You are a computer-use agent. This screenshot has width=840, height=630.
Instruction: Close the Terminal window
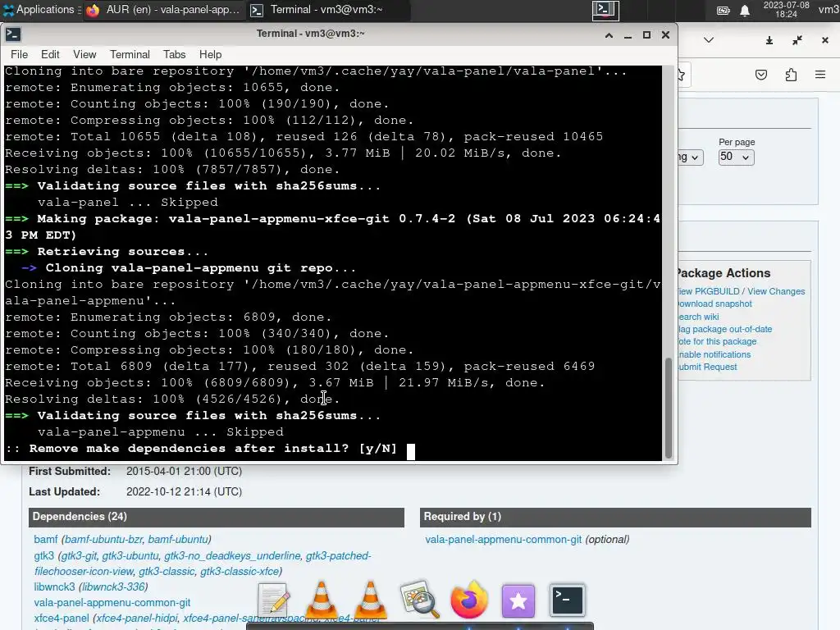coord(665,34)
